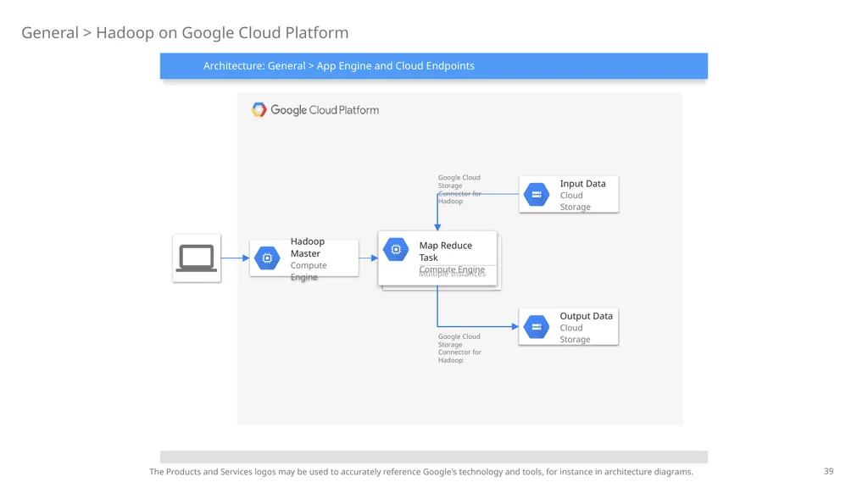Click the connector label near Output Data arrow
The height and width of the screenshot is (488, 868).
point(459,348)
